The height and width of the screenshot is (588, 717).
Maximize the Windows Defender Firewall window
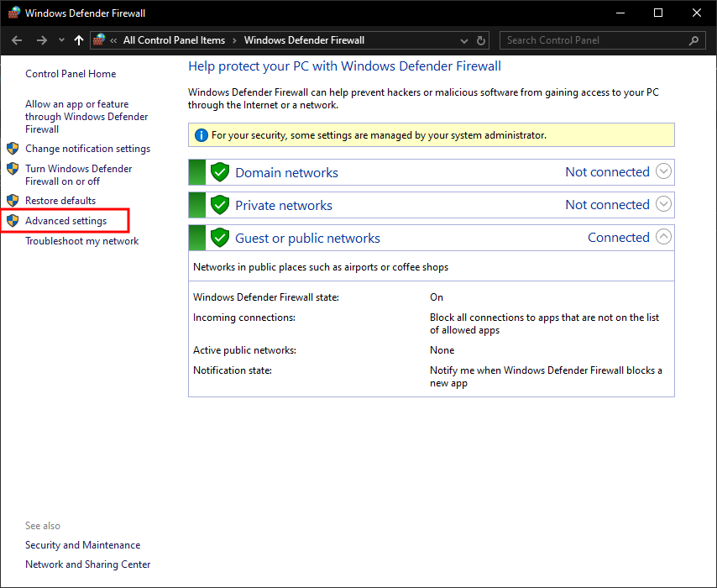coord(658,13)
